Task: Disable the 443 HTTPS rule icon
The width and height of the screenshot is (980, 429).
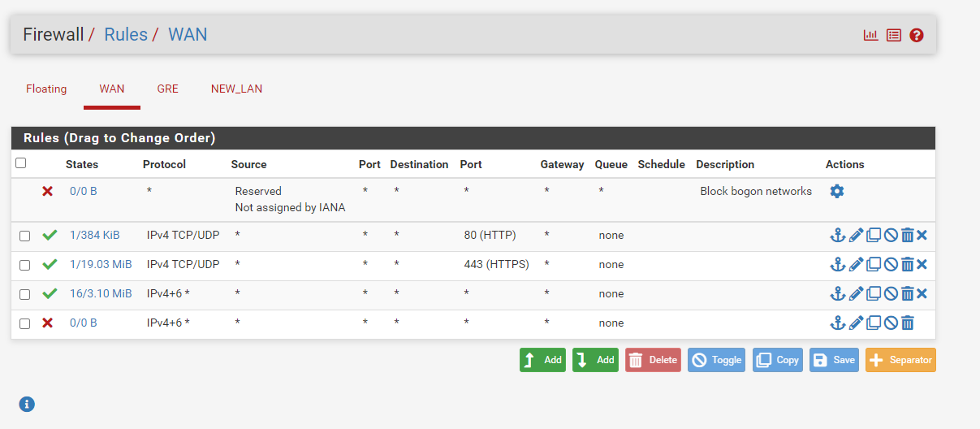Action: (x=891, y=265)
